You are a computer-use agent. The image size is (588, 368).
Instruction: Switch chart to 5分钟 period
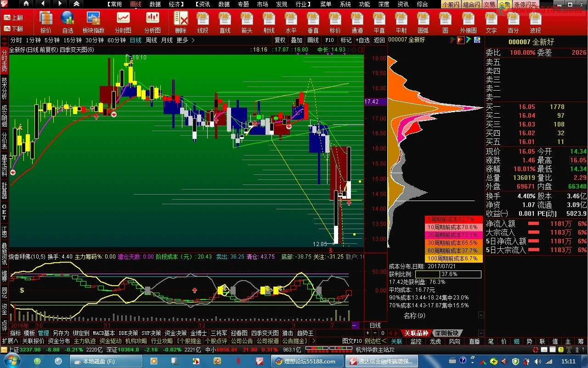coord(52,40)
